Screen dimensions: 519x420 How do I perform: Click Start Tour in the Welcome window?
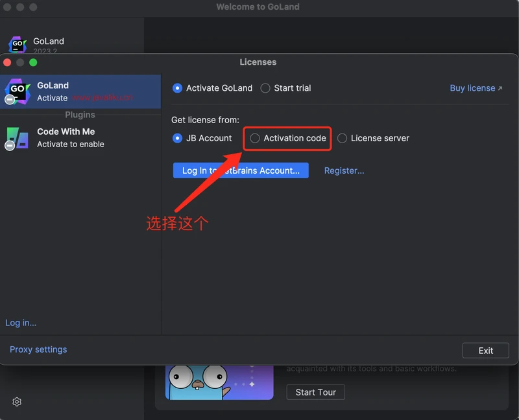(315, 392)
